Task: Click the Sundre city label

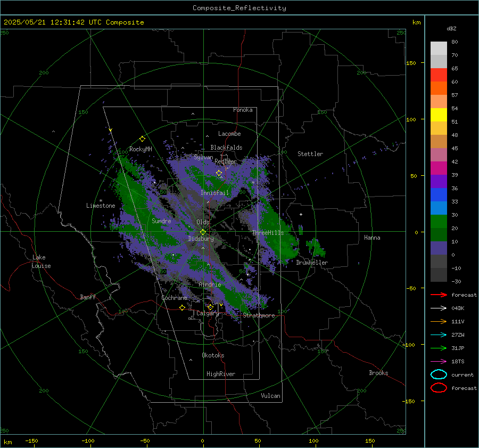Action: tap(161, 221)
